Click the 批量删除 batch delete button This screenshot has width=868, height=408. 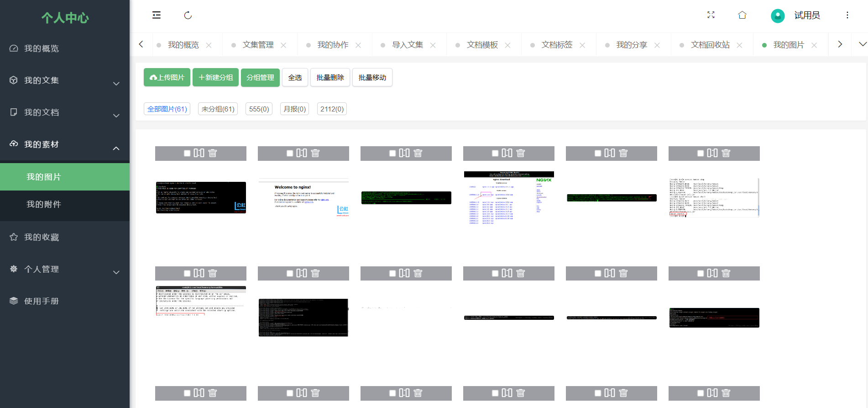(330, 77)
